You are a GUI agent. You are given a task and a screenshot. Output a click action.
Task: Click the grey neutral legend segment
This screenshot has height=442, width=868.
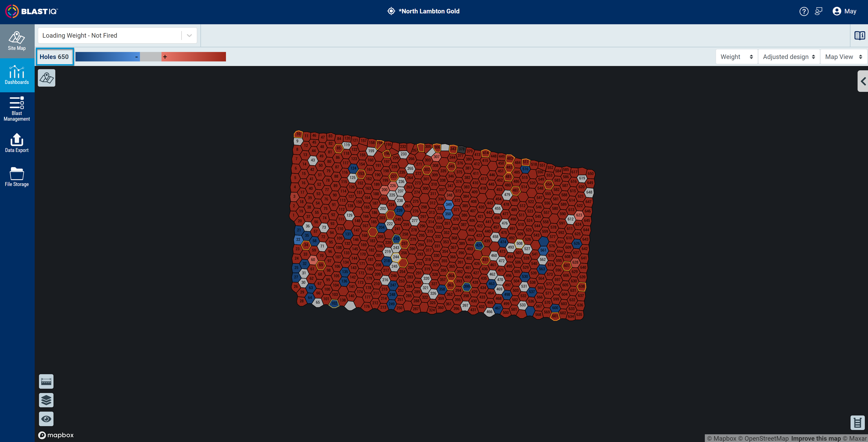[151, 57]
